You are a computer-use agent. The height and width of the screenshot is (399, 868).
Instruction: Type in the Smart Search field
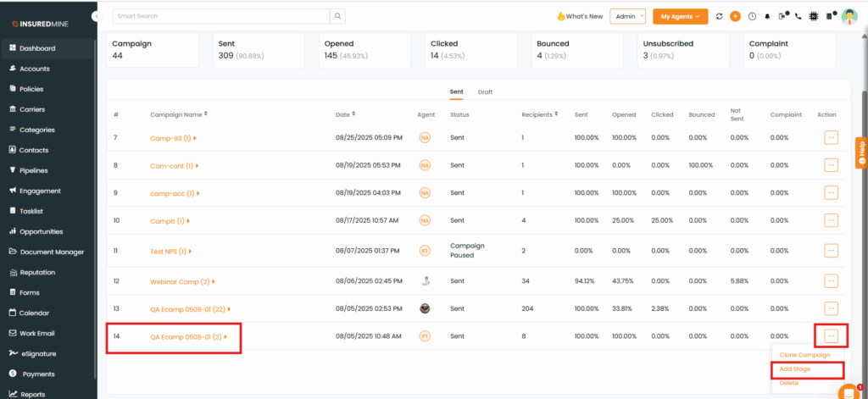click(x=220, y=16)
